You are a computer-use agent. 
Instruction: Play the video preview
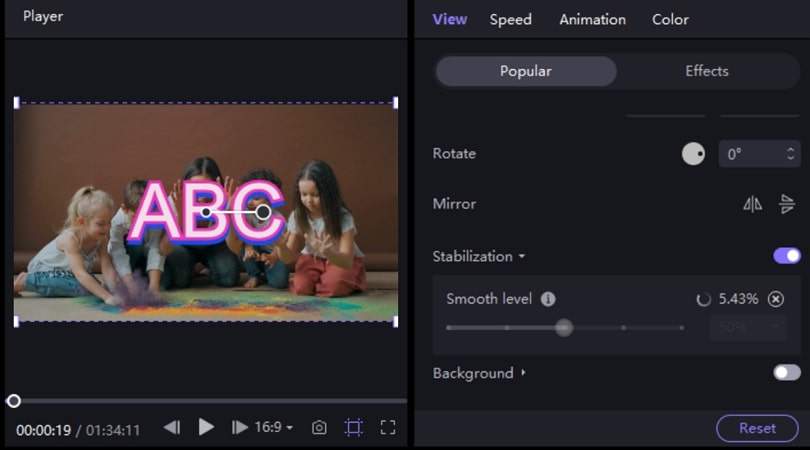point(206,427)
